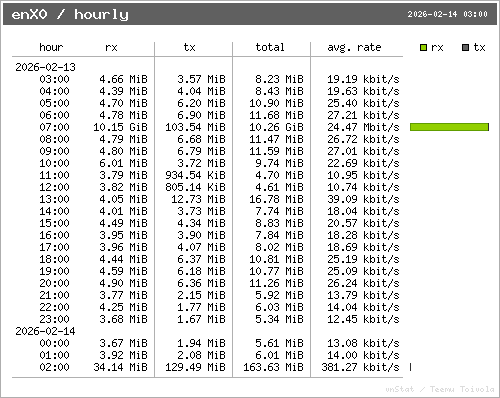Click tx value 12.73 MiB
Image resolution: width=500 pixels, height=398 pixels.
click(198, 199)
